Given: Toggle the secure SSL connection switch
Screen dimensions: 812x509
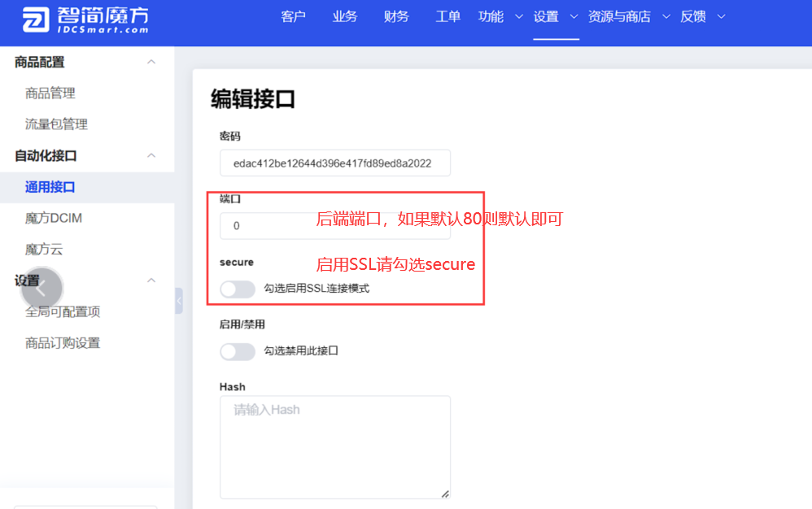Looking at the screenshot, I should [238, 289].
